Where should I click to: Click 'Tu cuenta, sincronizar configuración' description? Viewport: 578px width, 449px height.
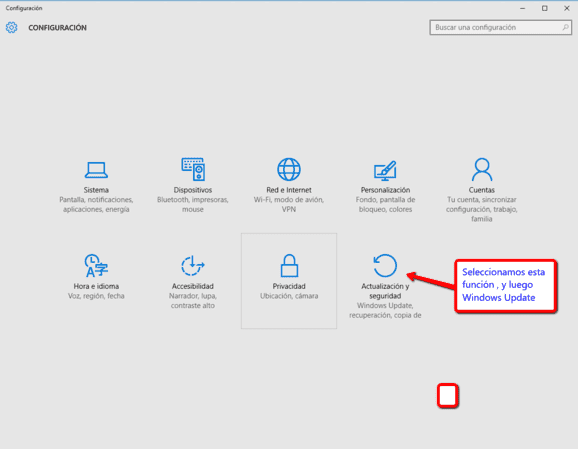point(482,209)
